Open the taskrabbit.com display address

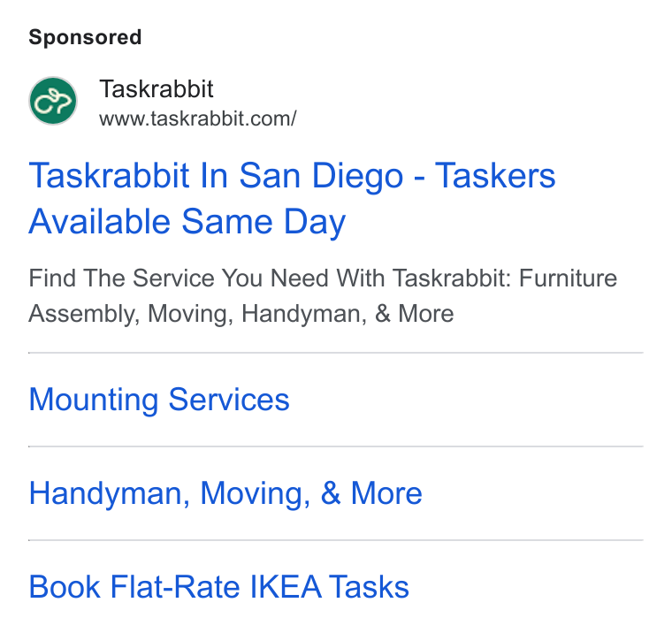tap(197, 118)
